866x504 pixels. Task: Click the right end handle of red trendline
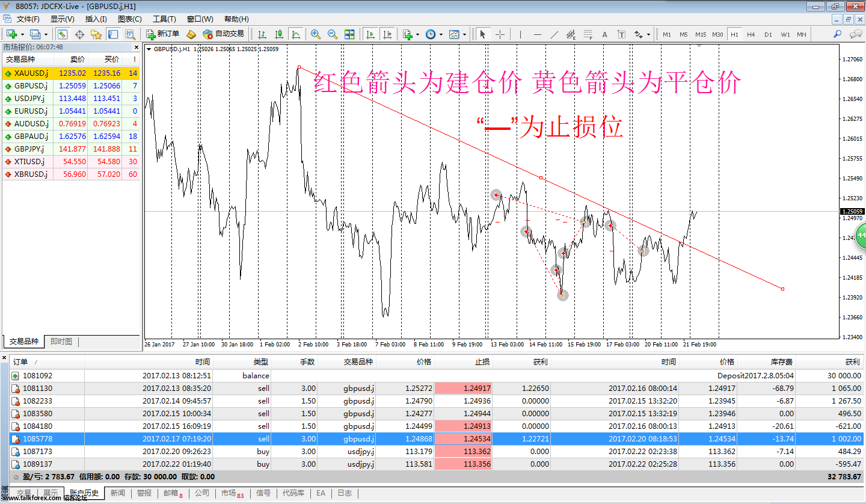782,289
